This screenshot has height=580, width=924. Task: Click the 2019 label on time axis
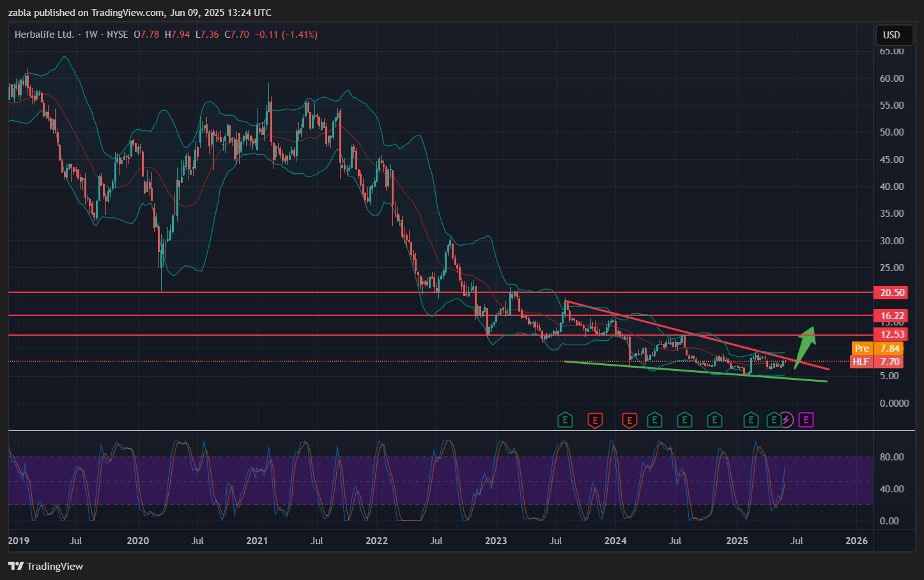coord(19,541)
